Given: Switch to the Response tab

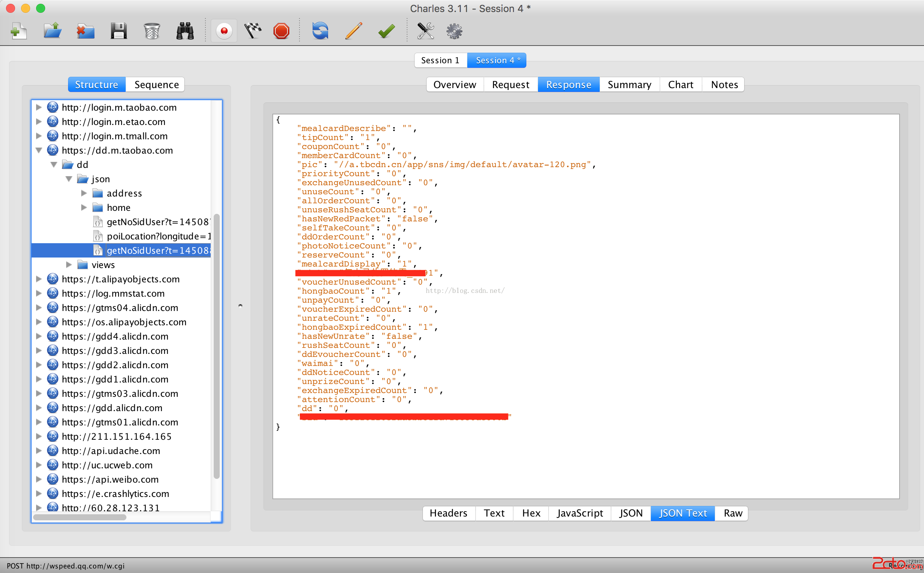Looking at the screenshot, I should coord(568,84).
